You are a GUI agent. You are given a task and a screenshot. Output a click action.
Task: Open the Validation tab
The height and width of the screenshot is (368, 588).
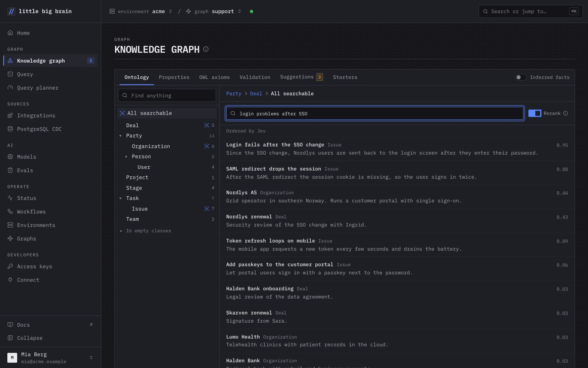255,77
